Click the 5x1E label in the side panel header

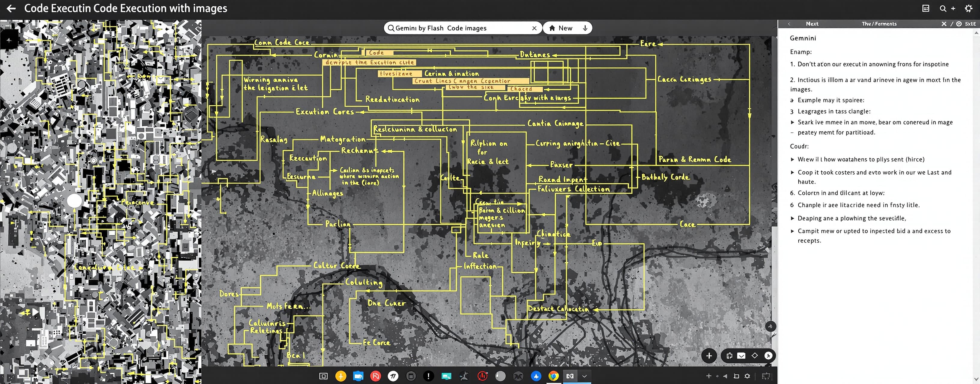tap(970, 24)
